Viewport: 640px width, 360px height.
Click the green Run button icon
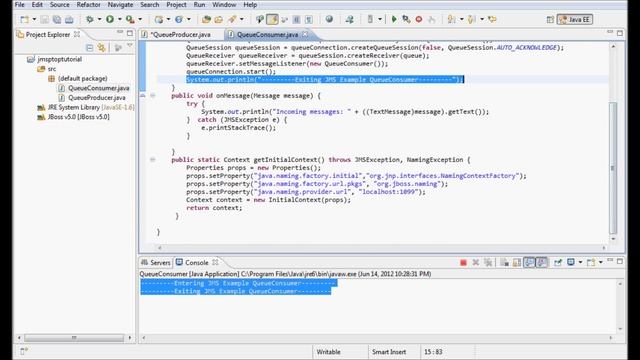110,19
